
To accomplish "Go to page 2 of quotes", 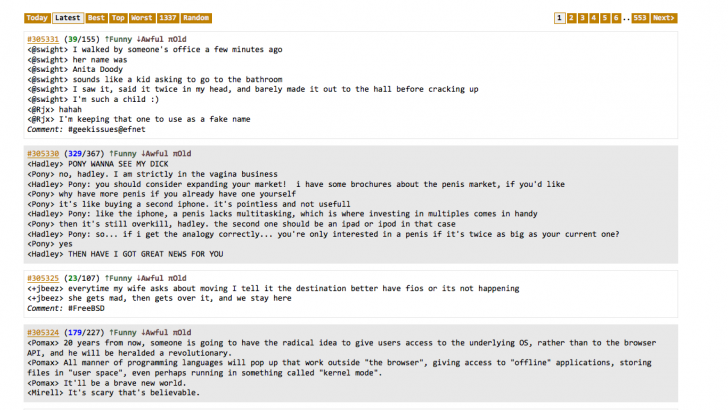I will (x=572, y=18).
